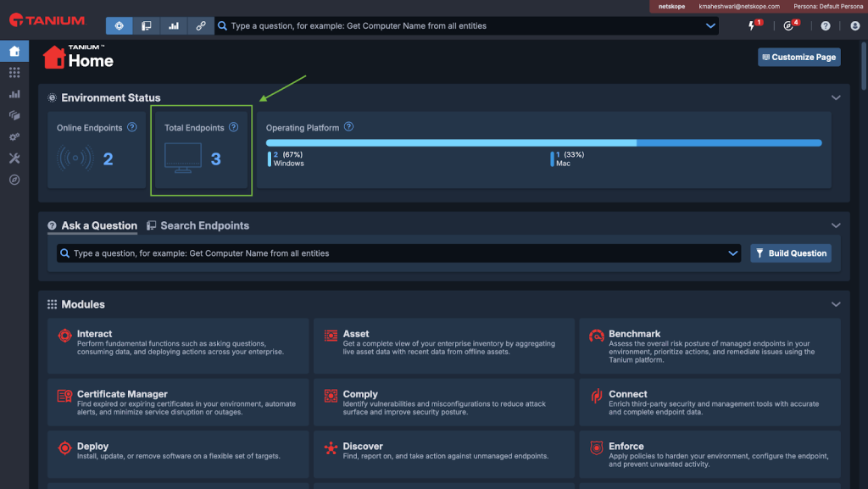The height and width of the screenshot is (489, 868).
Task: Click the page vertical scrollbar
Action: pyautogui.click(x=864, y=66)
